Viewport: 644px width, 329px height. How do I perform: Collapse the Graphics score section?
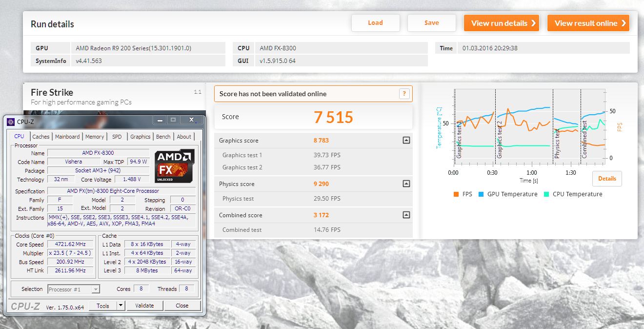[406, 140]
